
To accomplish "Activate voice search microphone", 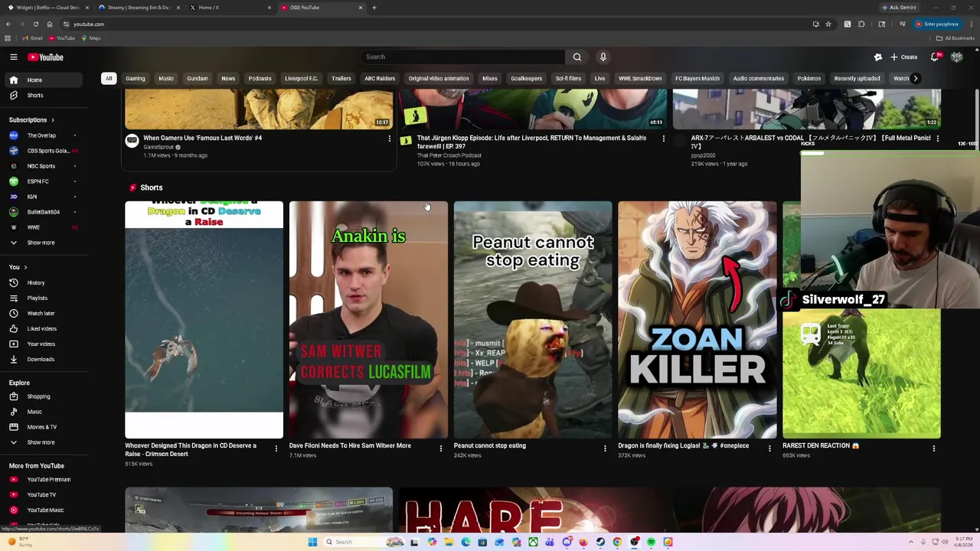I will click(x=603, y=57).
